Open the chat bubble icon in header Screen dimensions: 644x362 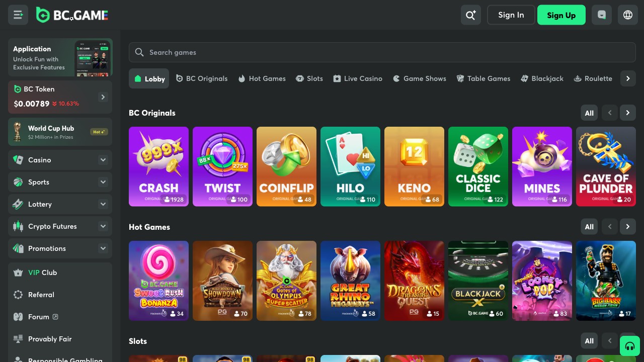[x=602, y=15]
